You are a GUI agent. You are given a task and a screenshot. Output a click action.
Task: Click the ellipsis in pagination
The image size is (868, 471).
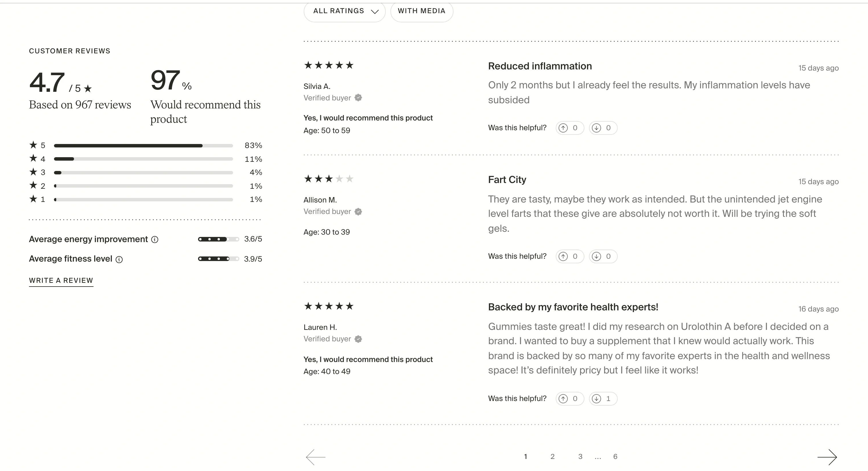[x=598, y=457]
